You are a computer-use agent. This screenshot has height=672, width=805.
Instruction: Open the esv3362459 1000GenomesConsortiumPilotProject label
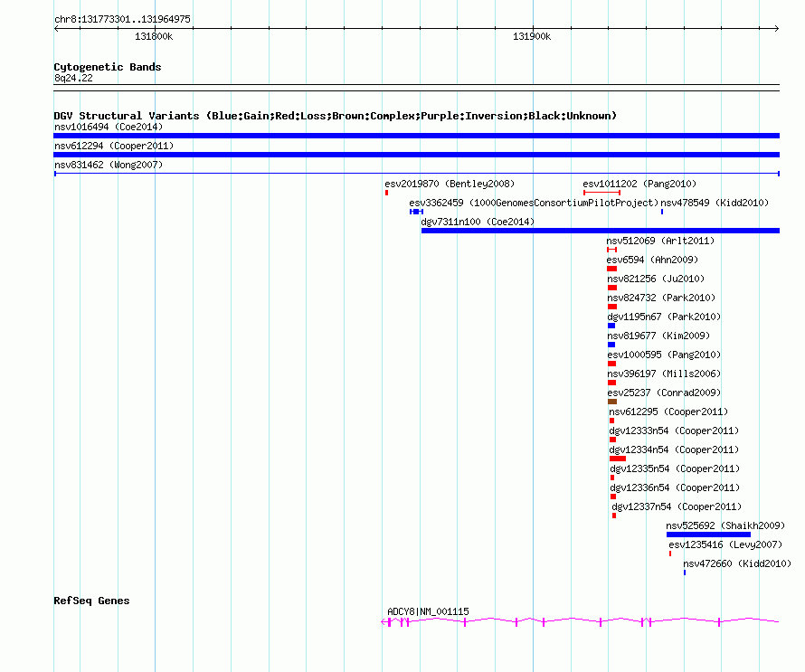[534, 203]
